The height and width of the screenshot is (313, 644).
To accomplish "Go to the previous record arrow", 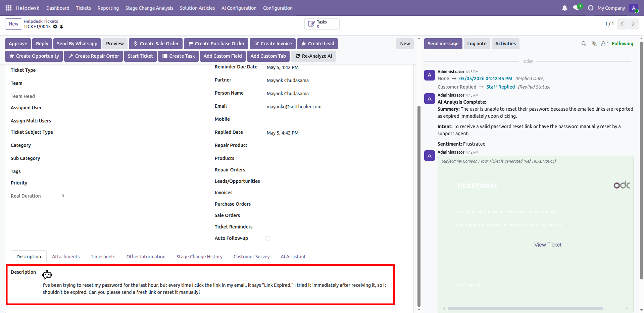I will coord(622,24).
